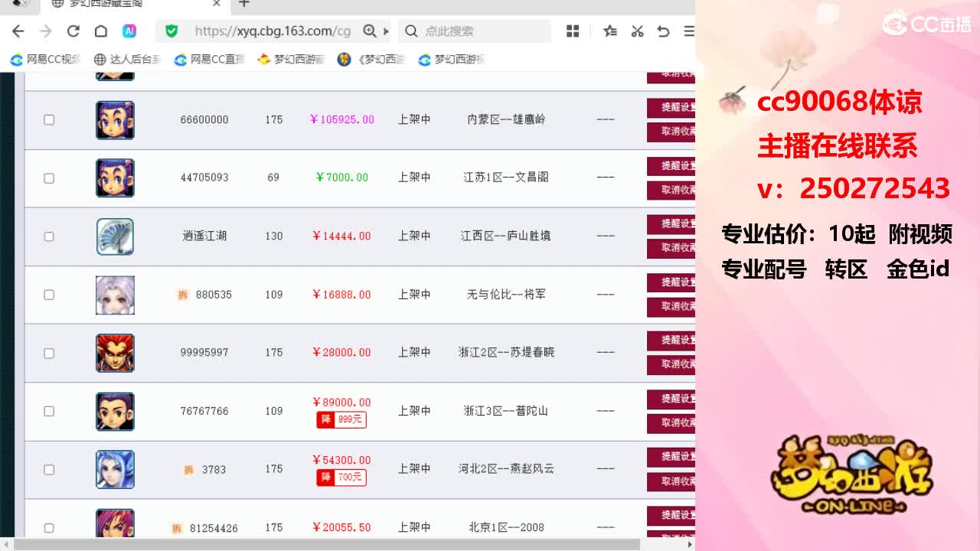
Task: Click the fan item icon for 逍遥江湖
Action: click(115, 236)
